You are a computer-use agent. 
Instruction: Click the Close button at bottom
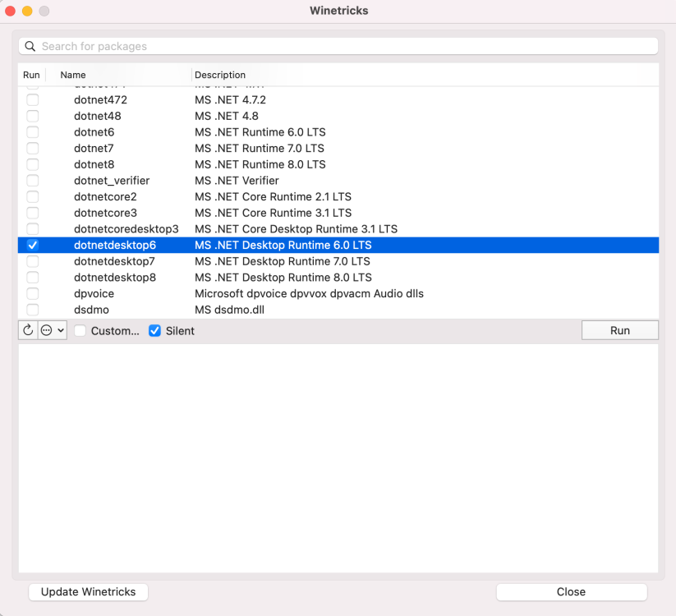(571, 591)
